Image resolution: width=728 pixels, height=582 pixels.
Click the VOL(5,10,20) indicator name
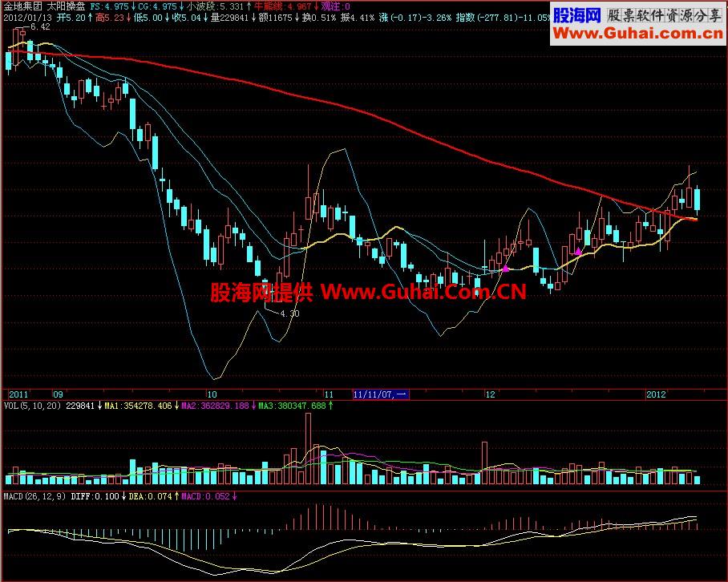click(33, 406)
